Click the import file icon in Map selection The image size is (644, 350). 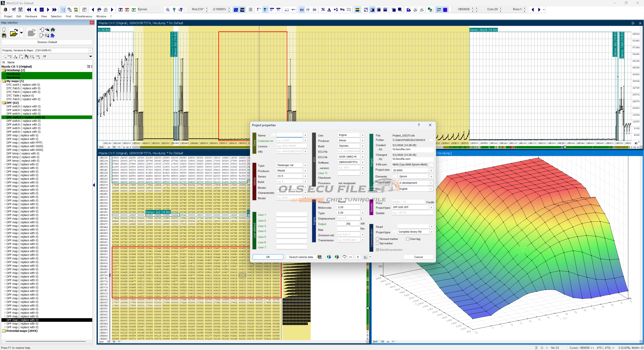click(42, 30)
